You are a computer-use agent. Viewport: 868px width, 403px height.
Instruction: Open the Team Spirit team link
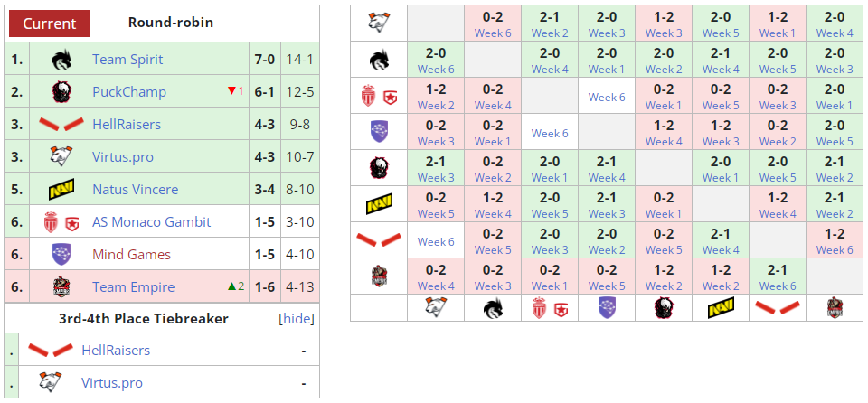[127, 60]
